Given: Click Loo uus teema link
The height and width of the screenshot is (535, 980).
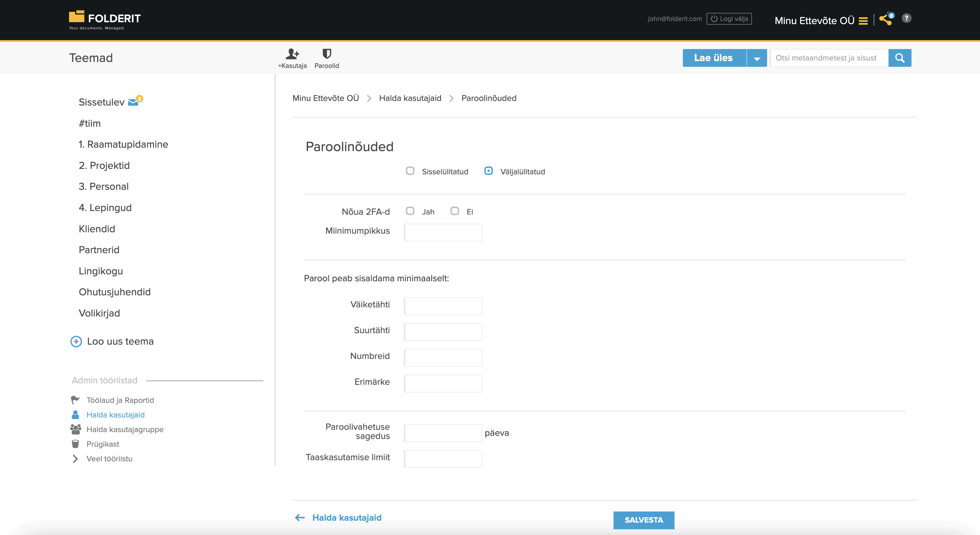Looking at the screenshot, I should tap(120, 341).
